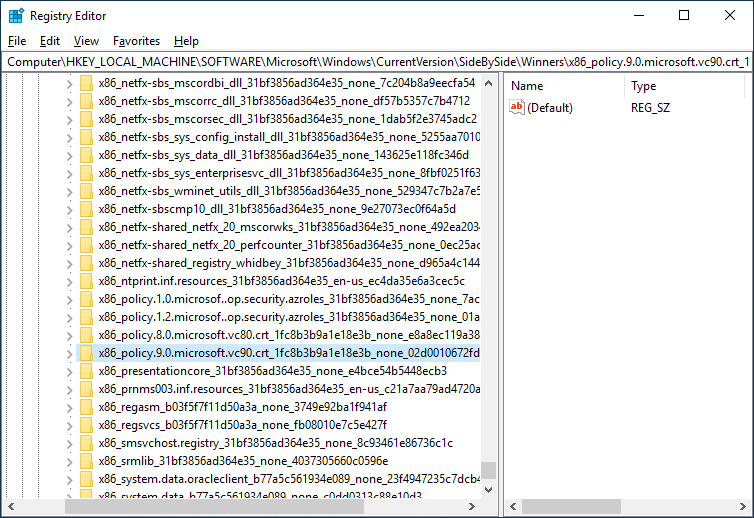Open the Edit menu

pos(50,41)
